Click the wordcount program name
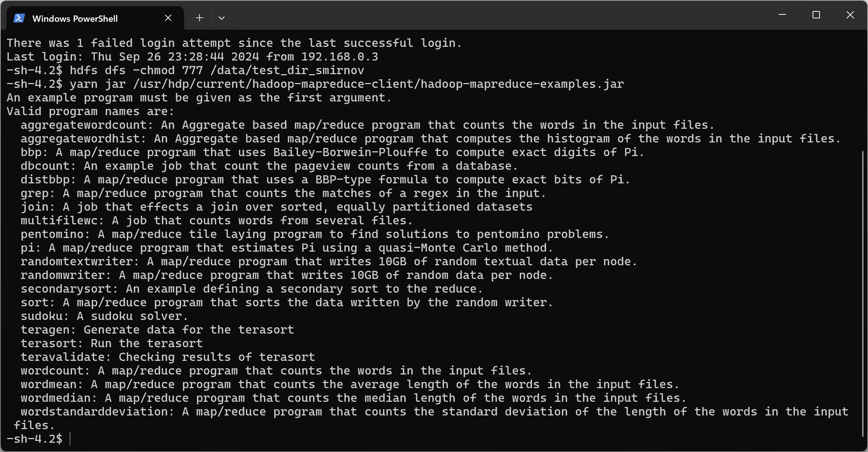The width and height of the screenshot is (868, 452). click(52, 371)
